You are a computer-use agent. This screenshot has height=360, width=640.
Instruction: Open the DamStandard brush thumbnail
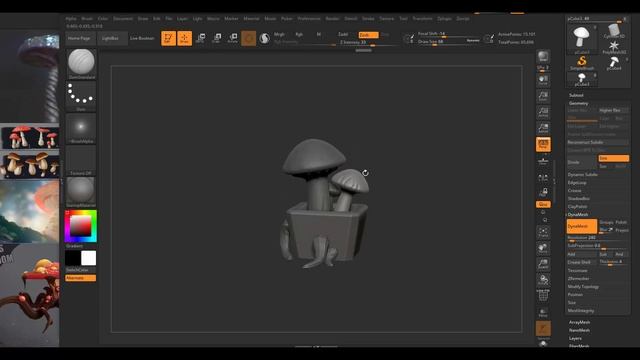pyautogui.click(x=81, y=64)
